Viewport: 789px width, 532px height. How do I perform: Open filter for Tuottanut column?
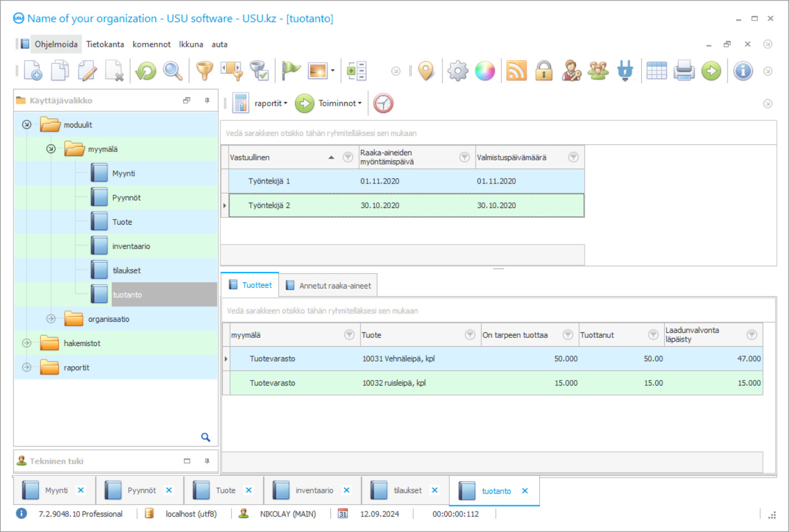coord(654,335)
